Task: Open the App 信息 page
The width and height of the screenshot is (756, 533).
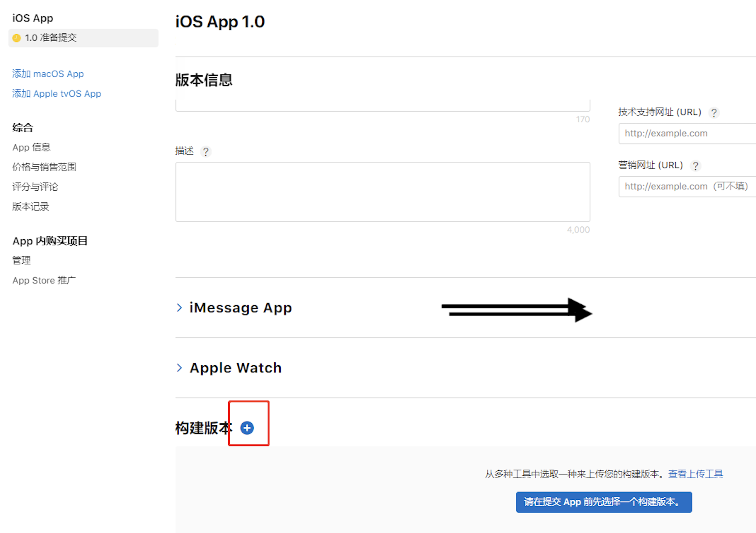Action: pyautogui.click(x=31, y=147)
